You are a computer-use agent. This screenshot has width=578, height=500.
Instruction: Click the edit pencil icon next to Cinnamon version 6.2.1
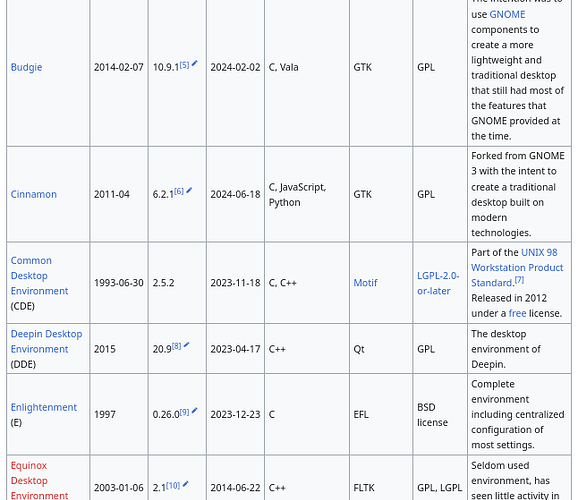tap(189, 190)
